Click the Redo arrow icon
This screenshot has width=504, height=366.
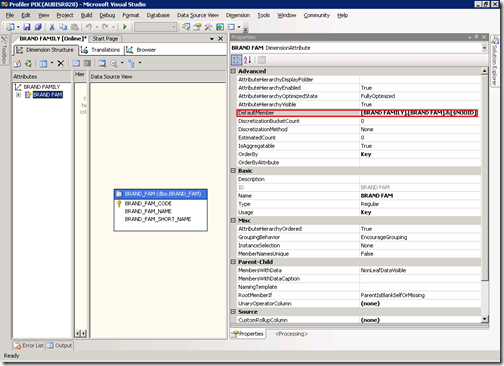click(x=105, y=27)
